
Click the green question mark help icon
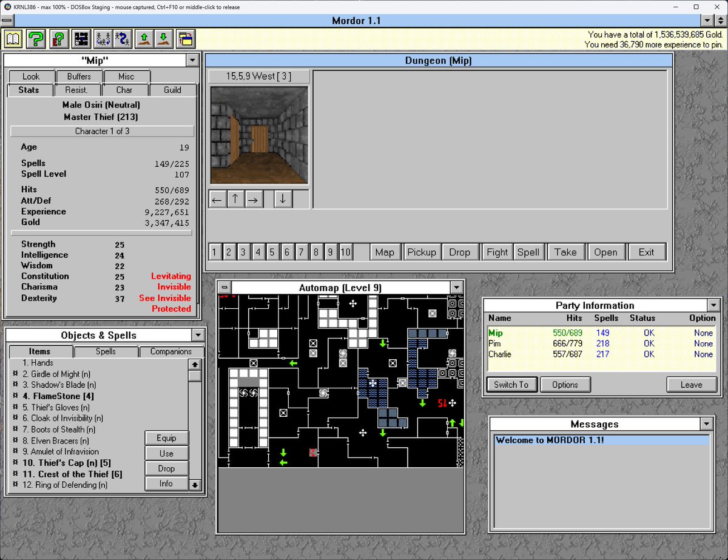click(x=36, y=39)
